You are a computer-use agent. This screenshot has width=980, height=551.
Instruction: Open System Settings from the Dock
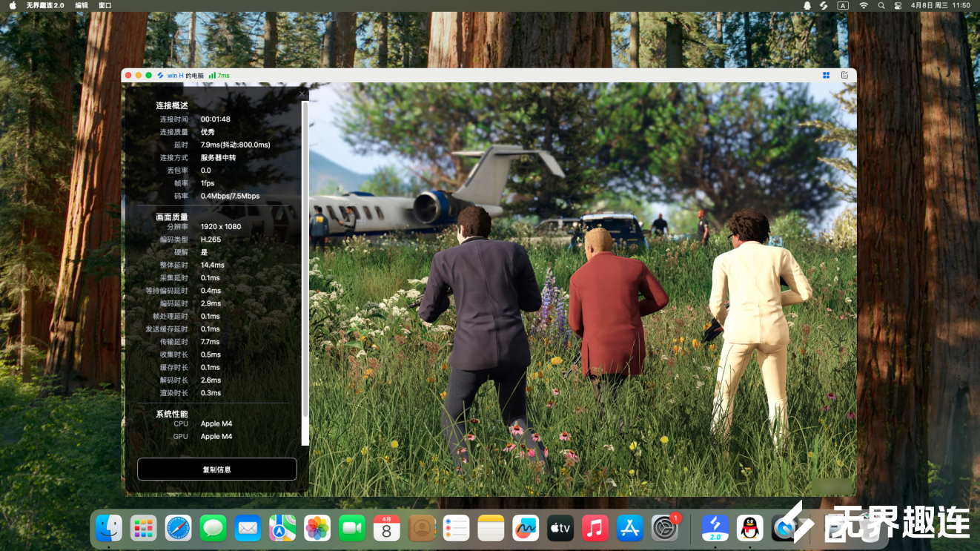pos(665,528)
